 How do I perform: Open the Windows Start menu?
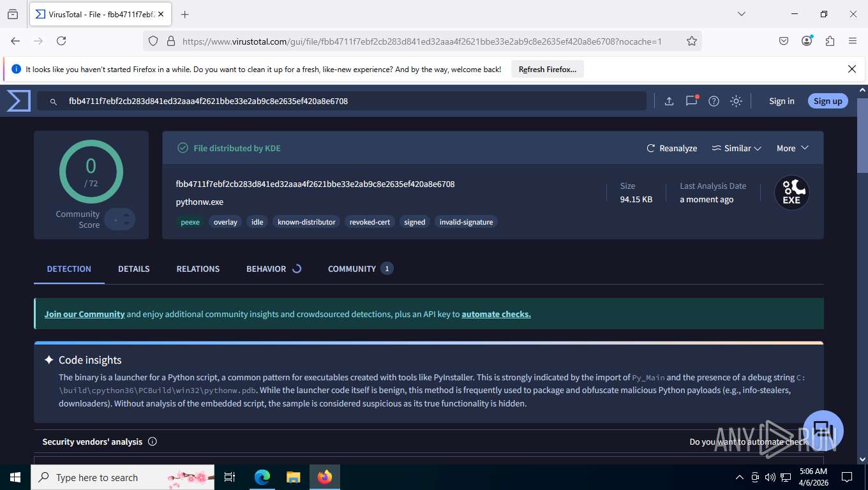click(x=15, y=477)
